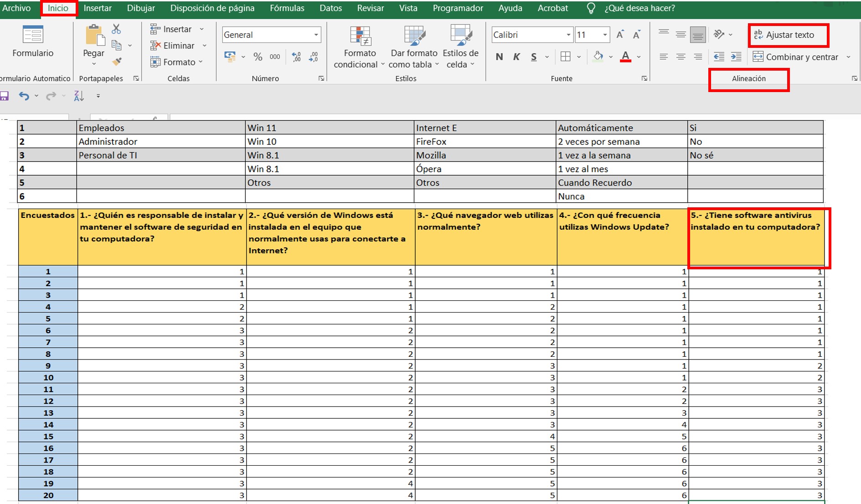Expand the Insertar cells dropdown arrow
The width and height of the screenshot is (861, 504).
[202, 29]
